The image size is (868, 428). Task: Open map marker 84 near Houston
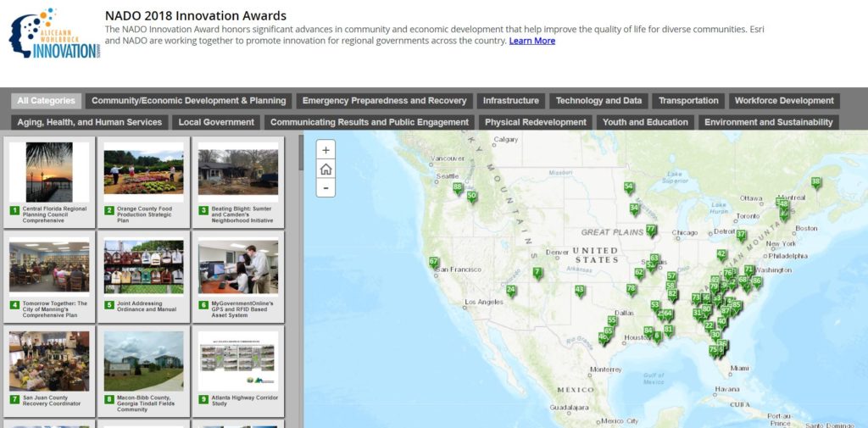(x=648, y=332)
